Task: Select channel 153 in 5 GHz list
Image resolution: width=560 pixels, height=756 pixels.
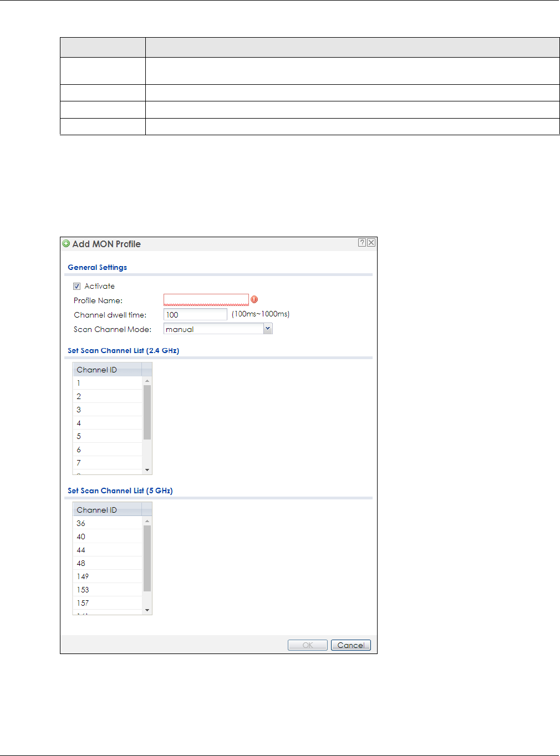Action: [x=108, y=590]
